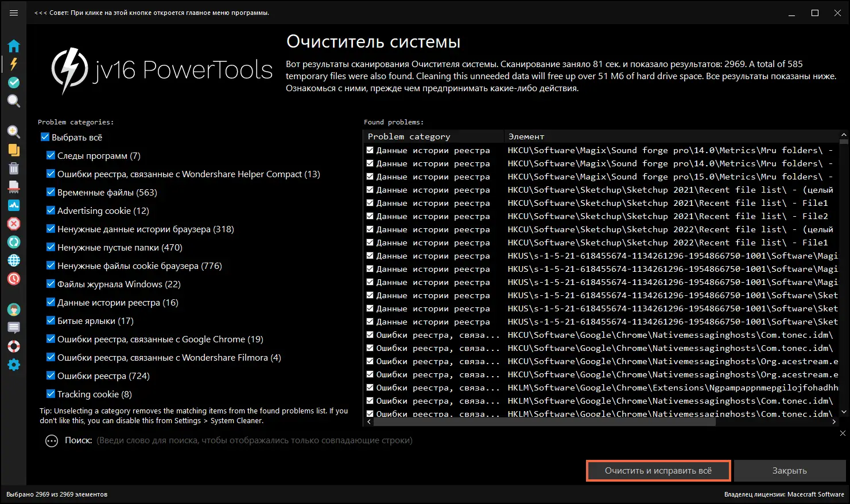Toggle Tracking cookie (8) checkbox
This screenshot has width=850, height=504.
coord(51,394)
